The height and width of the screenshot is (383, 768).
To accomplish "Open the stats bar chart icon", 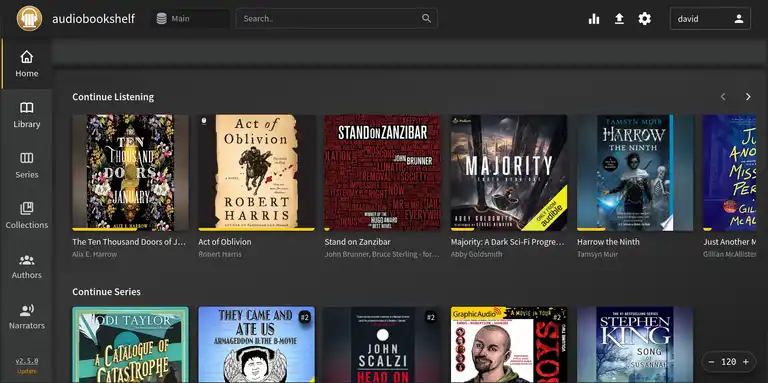I will (x=594, y=19).
